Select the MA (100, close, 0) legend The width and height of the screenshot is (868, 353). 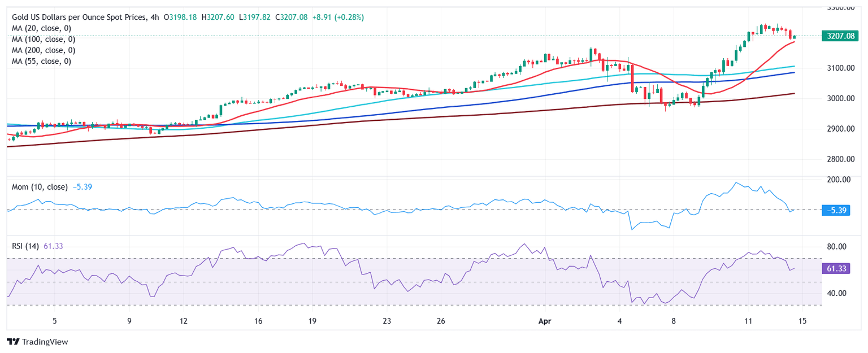point(45,40)
